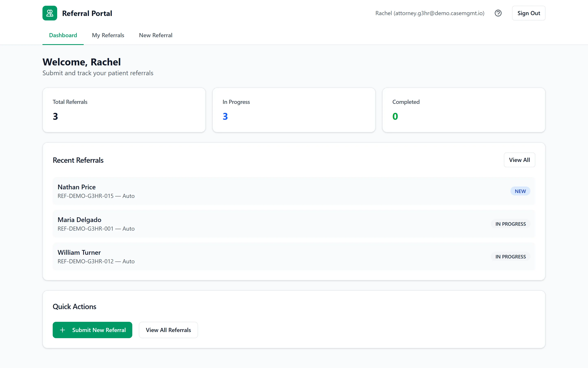588x368 pixels.
Task: Click the Quick Actions heading
Action: pos(74,306)
